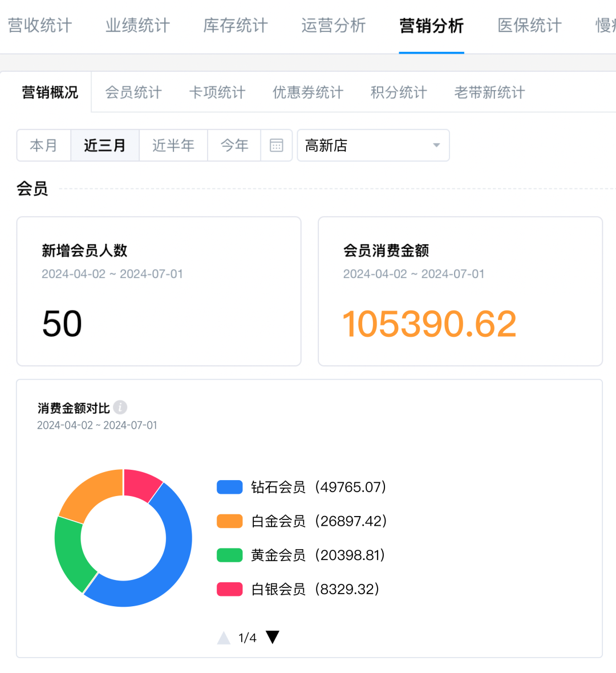616x673 pixels.
Task: Select 今年 time range
Action: click(234, 146)
